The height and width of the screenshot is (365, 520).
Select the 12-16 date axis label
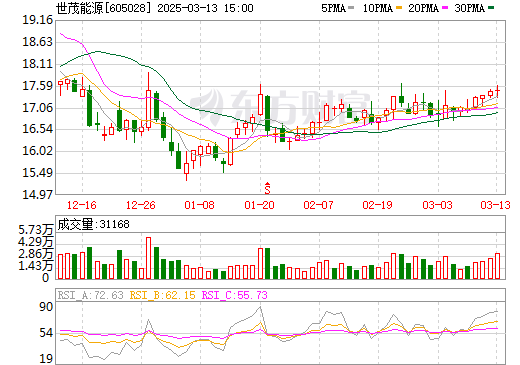pyautogui.click(x=82, y=205)
